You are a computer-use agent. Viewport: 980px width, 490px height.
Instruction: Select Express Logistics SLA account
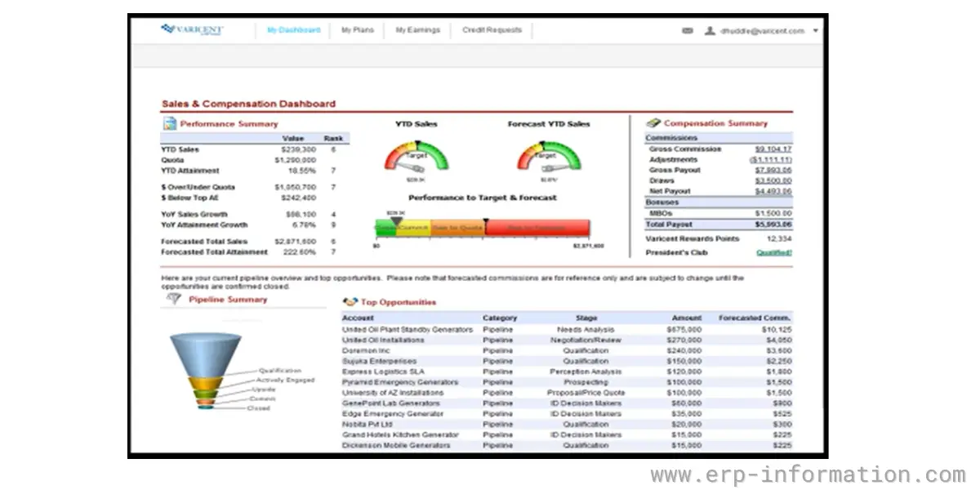click(x=381, y=372)
